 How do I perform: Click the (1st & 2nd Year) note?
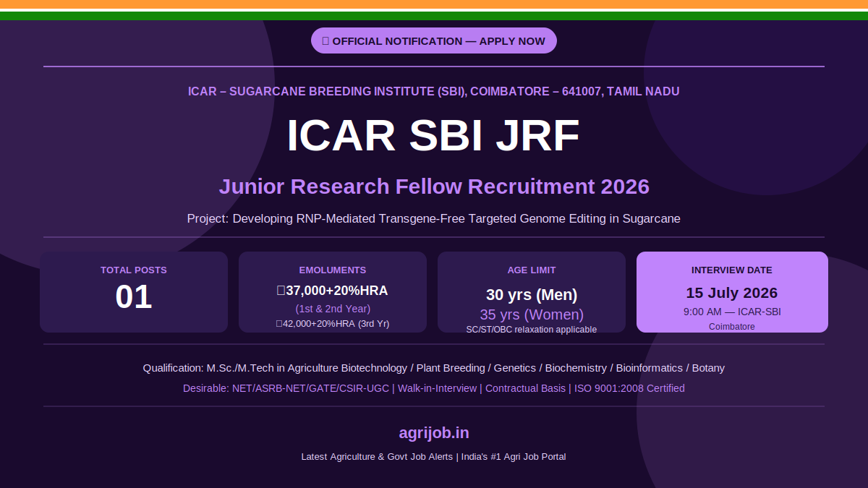333,309
